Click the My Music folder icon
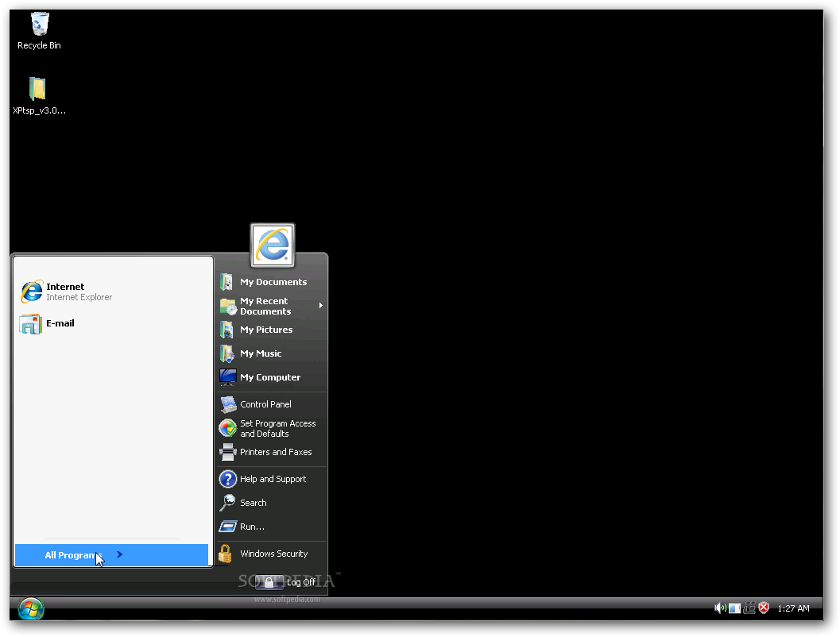Image resolution: width=840 pixels, height=637 pixels. 227,353
